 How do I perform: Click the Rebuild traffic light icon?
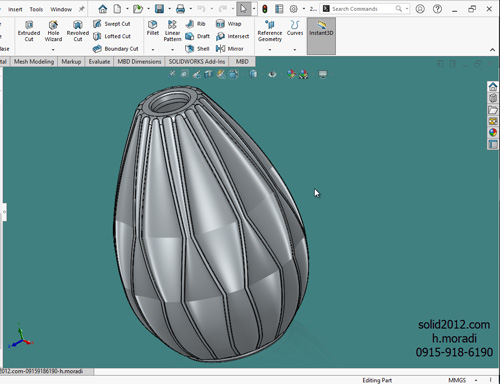265,9
